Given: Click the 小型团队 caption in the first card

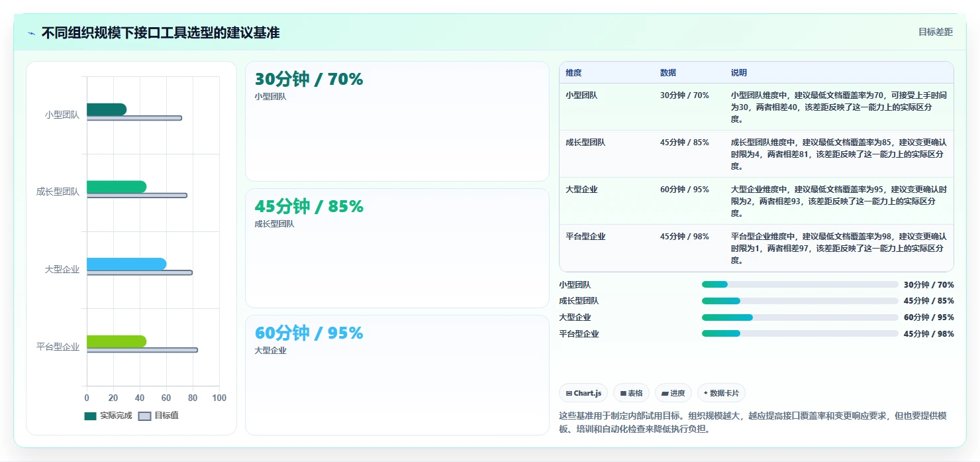Looking at the screenshot, I should coord(271,97).
